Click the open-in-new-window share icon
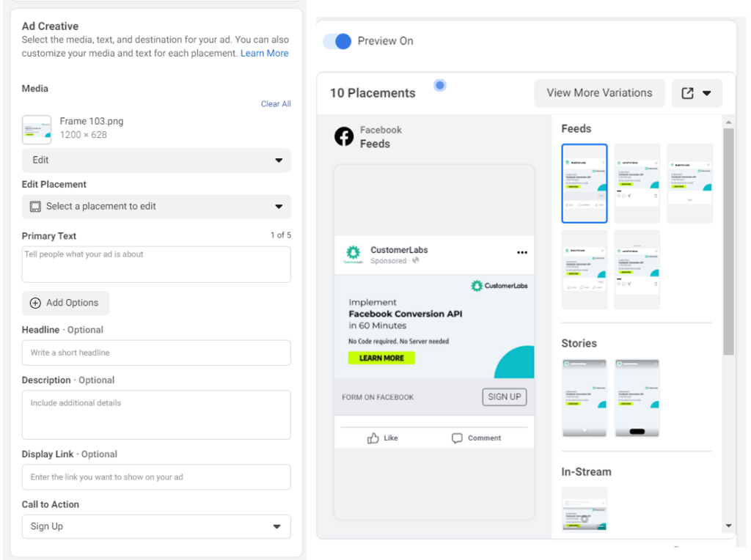751x560 pixels. (687, 93)
